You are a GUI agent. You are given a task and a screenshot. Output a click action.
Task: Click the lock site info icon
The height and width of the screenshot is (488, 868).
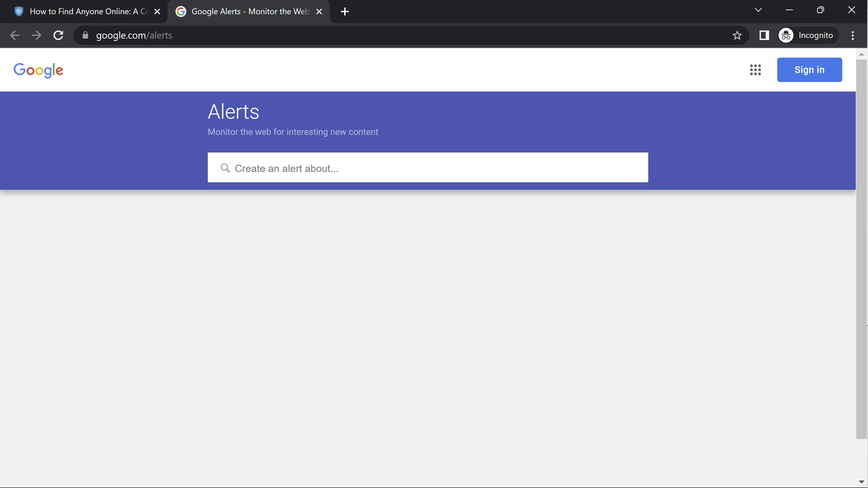tap(85, 35)
